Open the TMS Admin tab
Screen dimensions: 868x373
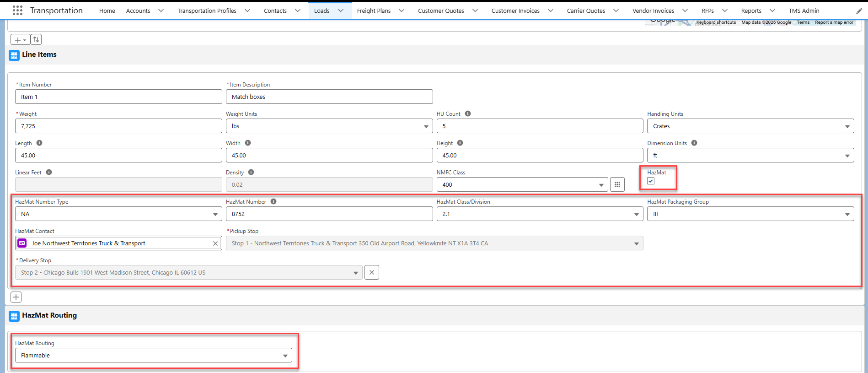(804, 11)
